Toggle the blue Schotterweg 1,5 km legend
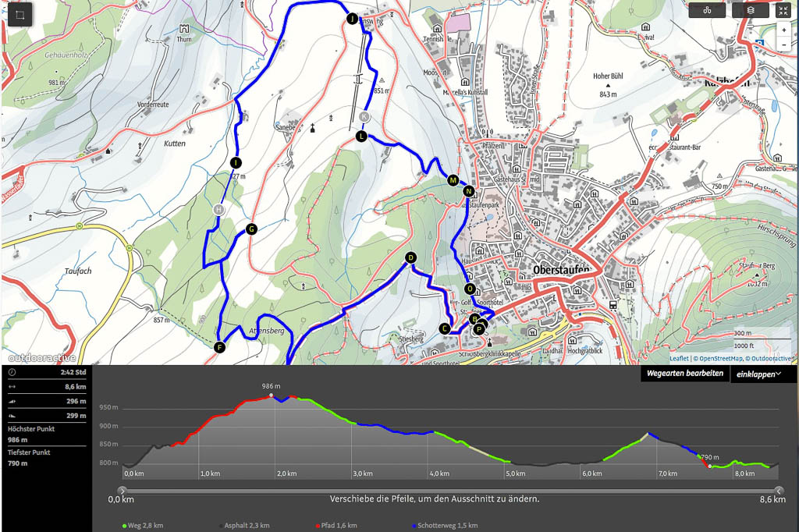Screen dimensions: 799x532 tap(443, 526)
